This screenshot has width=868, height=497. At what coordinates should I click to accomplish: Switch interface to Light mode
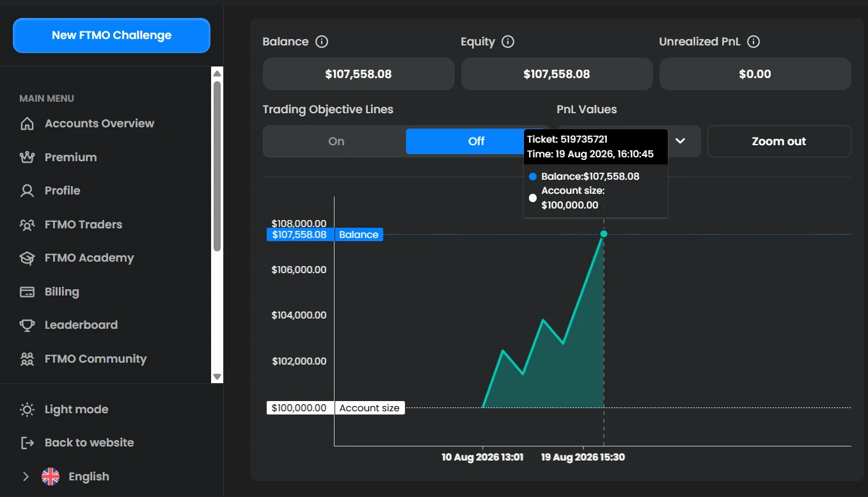tap(76, 409)
